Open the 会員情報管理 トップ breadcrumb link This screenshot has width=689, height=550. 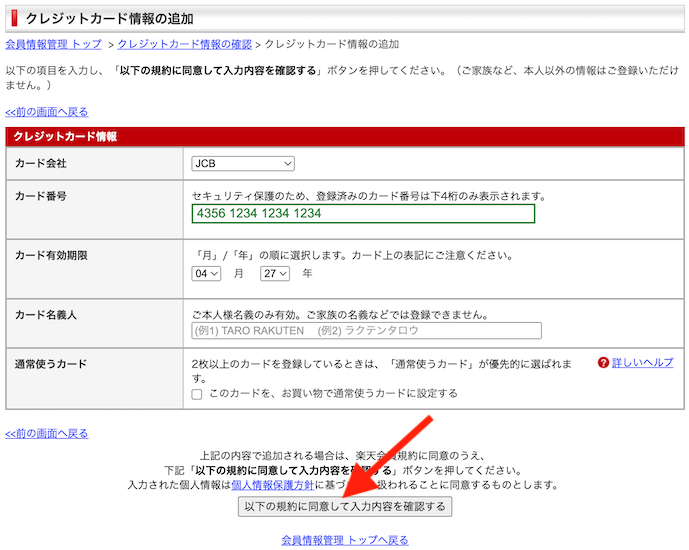[53, 44]
